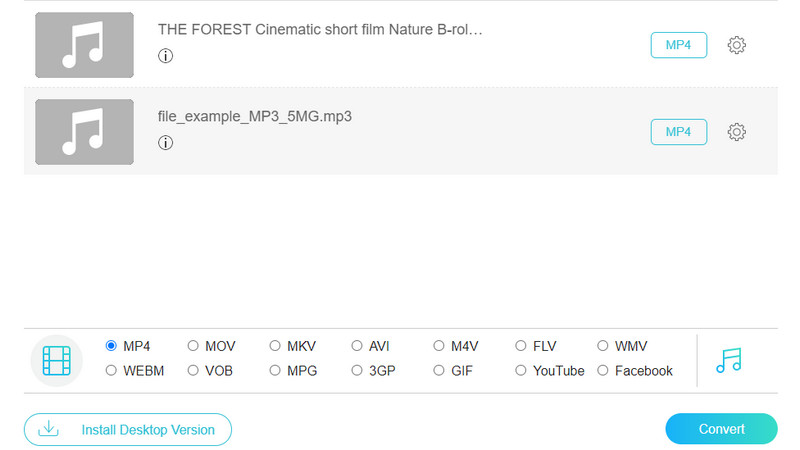Pick the YouTube format preset
Image resolution: width=800 pixels, height=450 pixels.
pos(521,370)
